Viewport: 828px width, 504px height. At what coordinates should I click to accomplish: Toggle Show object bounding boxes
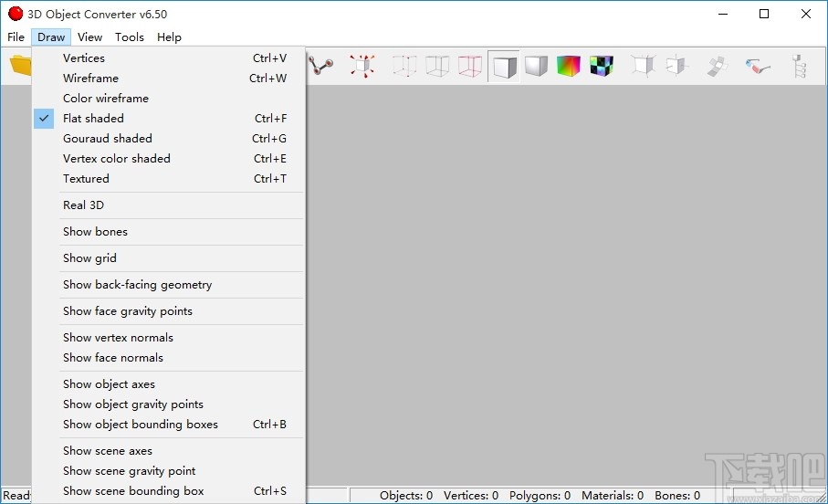click(169, 425)
